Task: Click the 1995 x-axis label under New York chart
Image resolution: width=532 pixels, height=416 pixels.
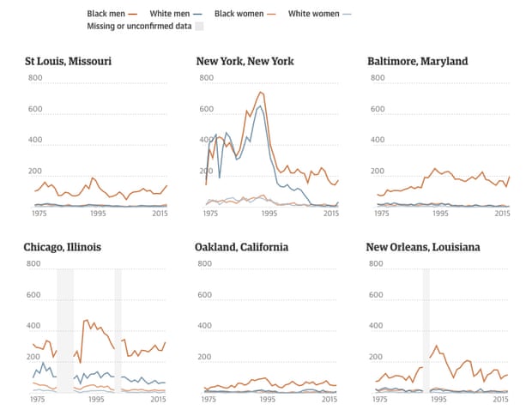Action: [x=268, y=214]
